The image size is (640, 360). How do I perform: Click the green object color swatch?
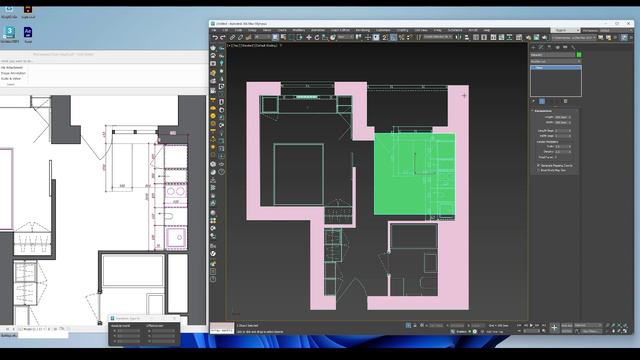click(578, 55)
